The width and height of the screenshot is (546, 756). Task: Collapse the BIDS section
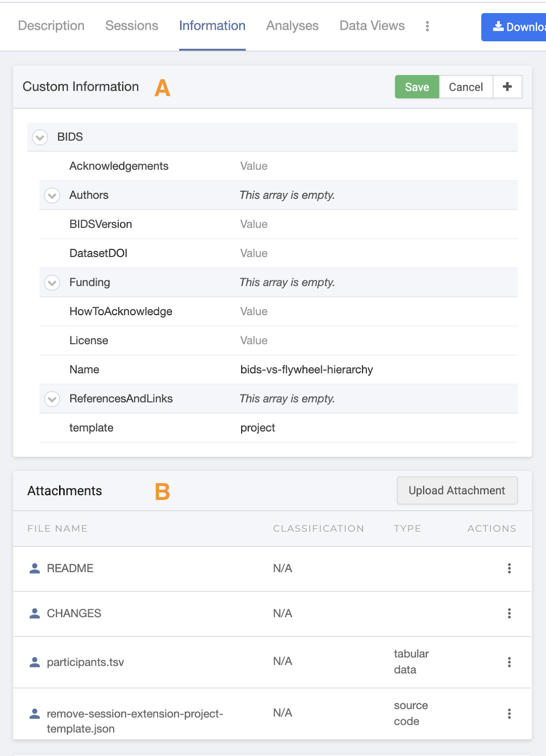tap(40, 137)
